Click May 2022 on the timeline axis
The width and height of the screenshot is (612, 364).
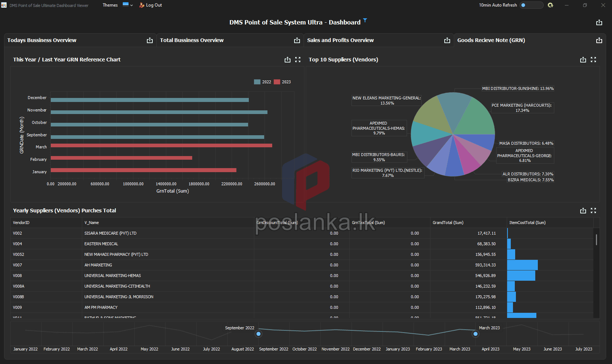[x=149, y=349]
